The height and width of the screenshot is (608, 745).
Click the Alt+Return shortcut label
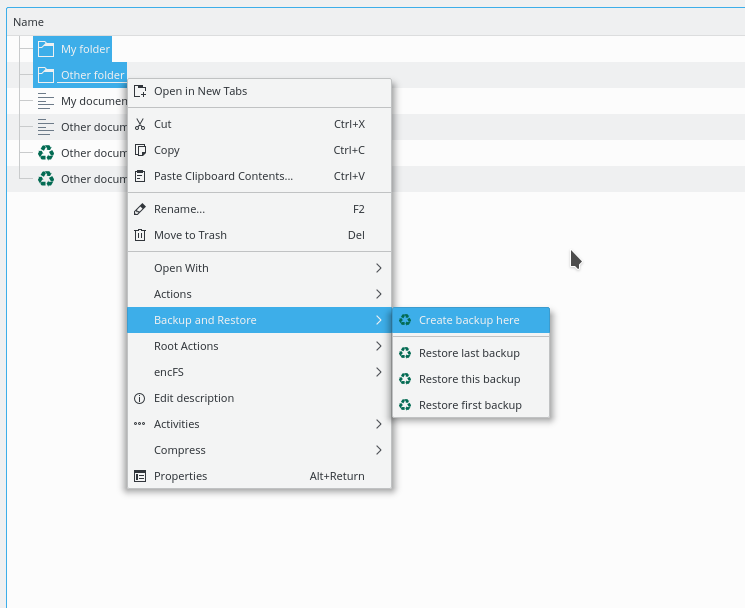tap(337, 476)
